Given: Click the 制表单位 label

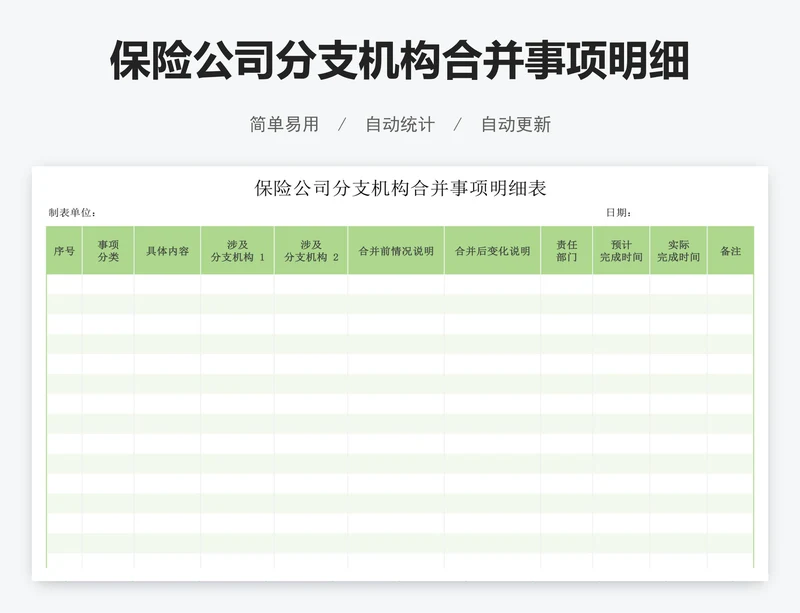Looking at the screenshot, I should [72, 213].
